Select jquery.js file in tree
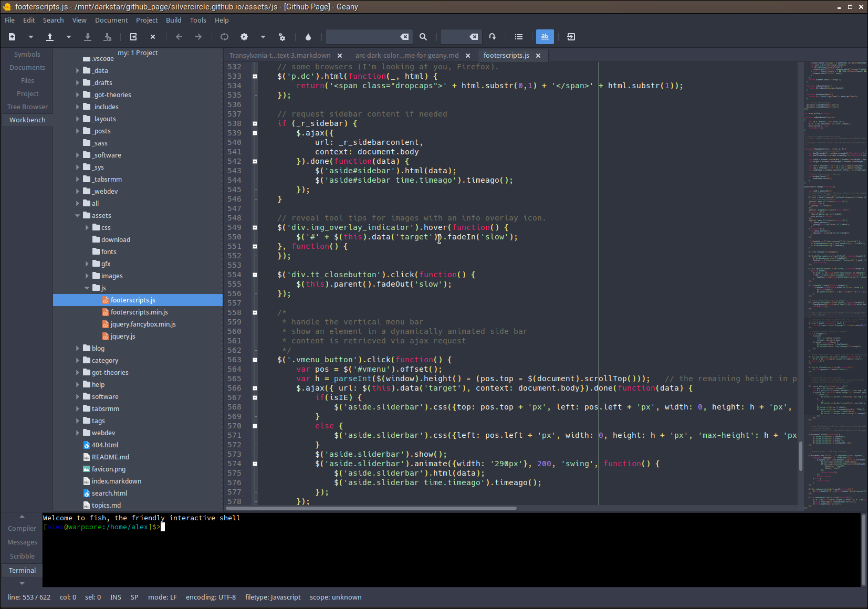 (123, 336)
